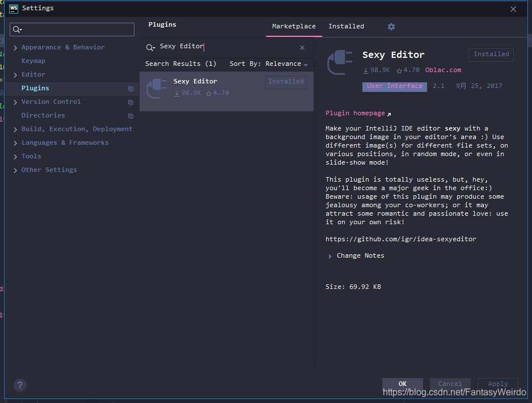Click the User Interface category tag

coord(395,86)
